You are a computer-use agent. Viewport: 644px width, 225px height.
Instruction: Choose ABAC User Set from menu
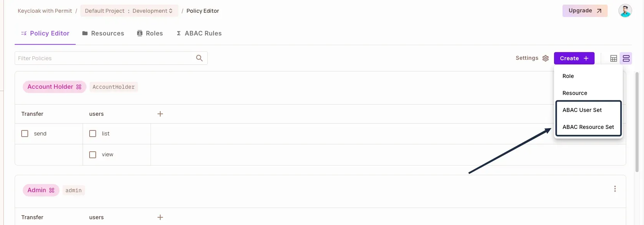(x=582, y=110)
